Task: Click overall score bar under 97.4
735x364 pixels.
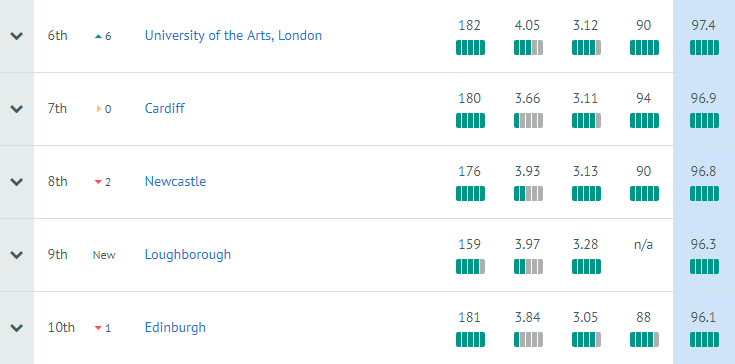Action: [704, 47]
